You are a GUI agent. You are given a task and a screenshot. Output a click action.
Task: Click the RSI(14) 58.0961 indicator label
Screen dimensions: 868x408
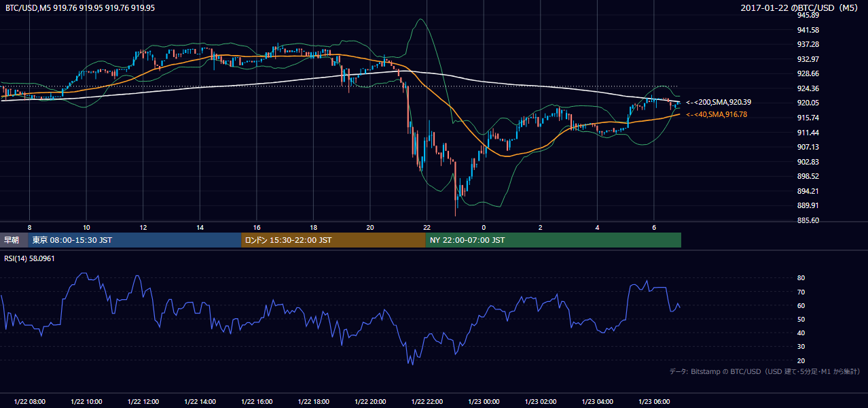(x=30, y=258)
